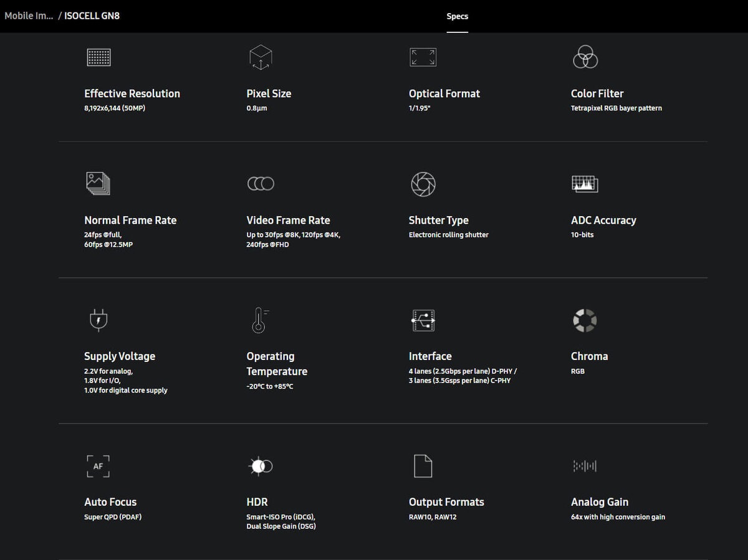Click the Video Frame Rate triple-circle icon

[261, 183]
